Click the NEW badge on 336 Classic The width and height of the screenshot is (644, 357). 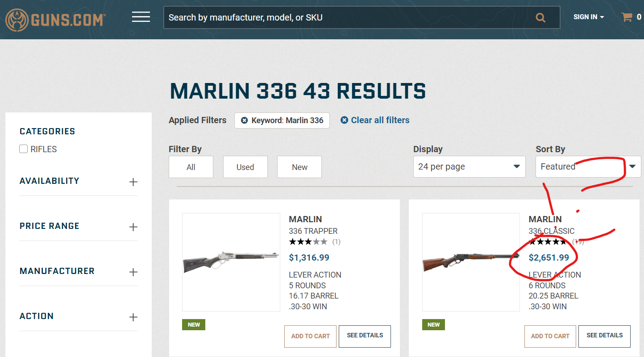coord(433,324)
